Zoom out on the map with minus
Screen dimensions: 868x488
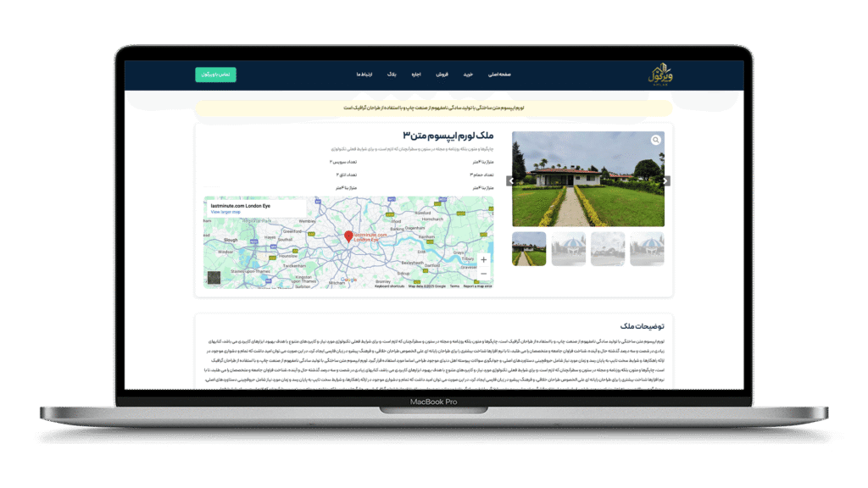pos(483,274)
